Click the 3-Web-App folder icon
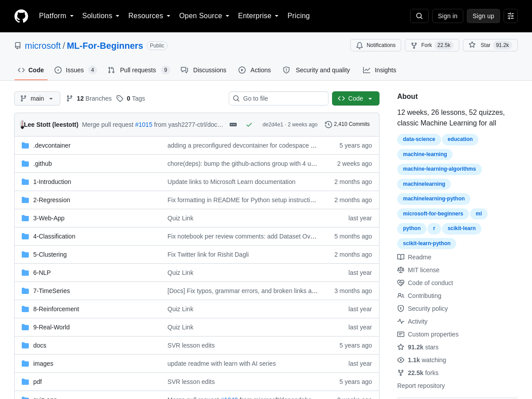 click(25, 218)
